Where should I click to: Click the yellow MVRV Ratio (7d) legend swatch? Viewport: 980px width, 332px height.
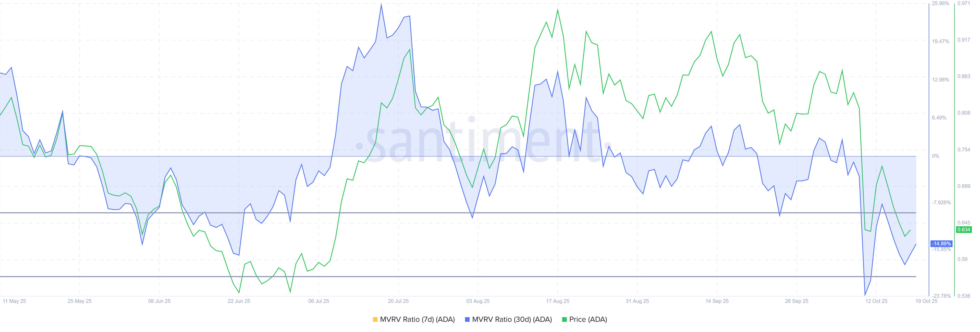[x=375, y=320]
